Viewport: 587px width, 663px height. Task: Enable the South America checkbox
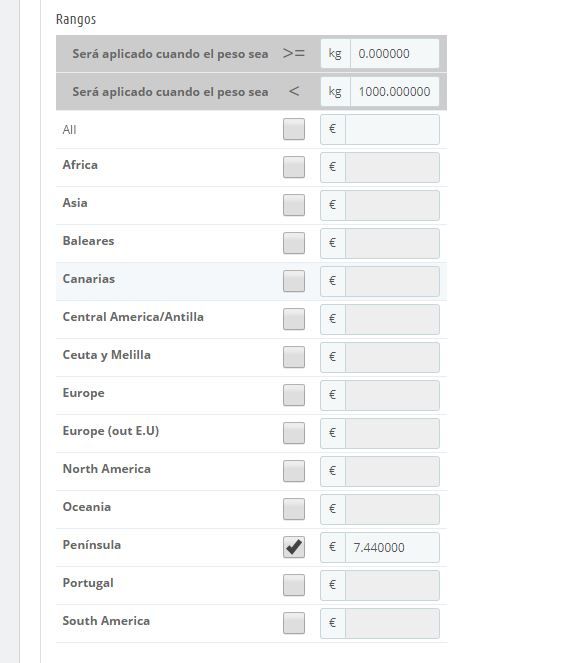coord(294,623)
